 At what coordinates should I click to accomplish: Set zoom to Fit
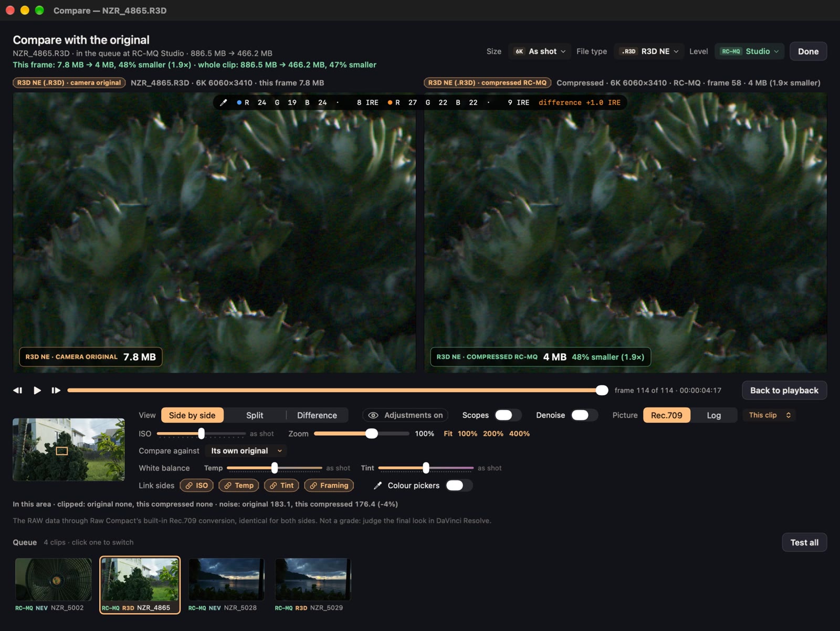[448, 434]
